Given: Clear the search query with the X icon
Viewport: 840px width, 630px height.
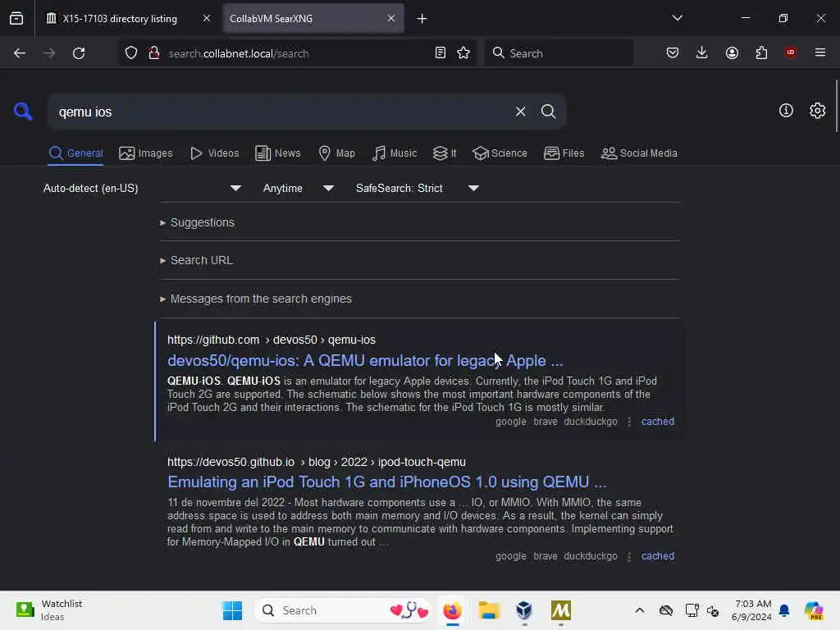Looking at the screenshot, I should click(520, 112).
